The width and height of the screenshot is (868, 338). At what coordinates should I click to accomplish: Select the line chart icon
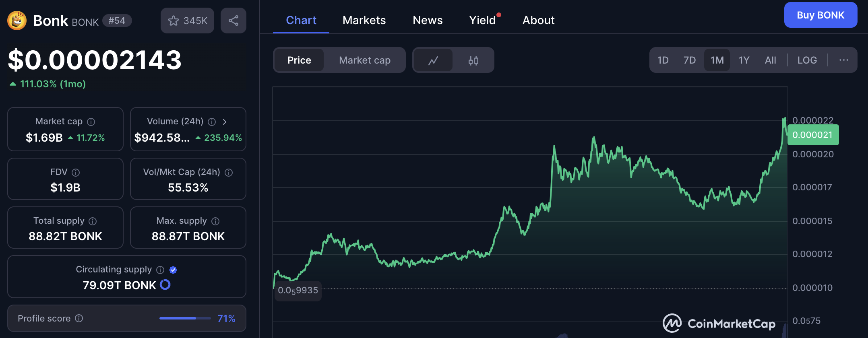(x=433, y=60)
